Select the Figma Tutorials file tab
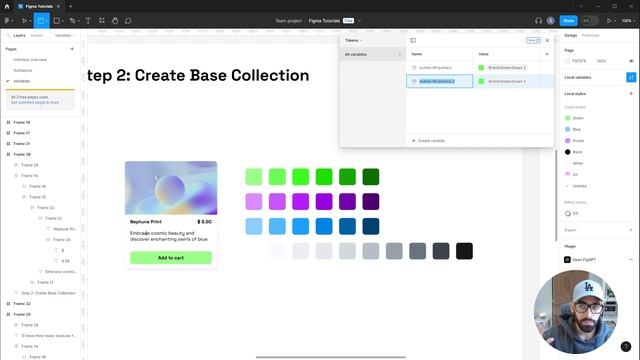This screenshot has height=360, width=640. click(39, 7)
